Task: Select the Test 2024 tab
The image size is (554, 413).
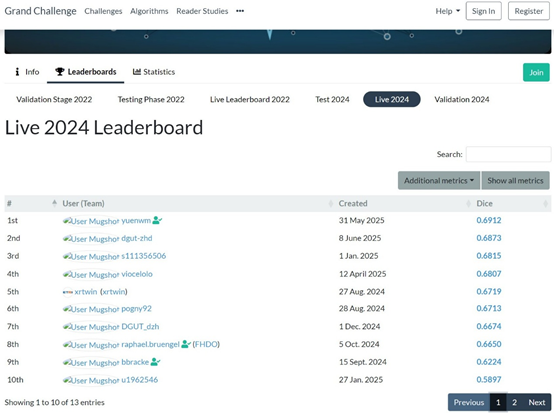Action: pyautogui.click(x=332, y=99)
